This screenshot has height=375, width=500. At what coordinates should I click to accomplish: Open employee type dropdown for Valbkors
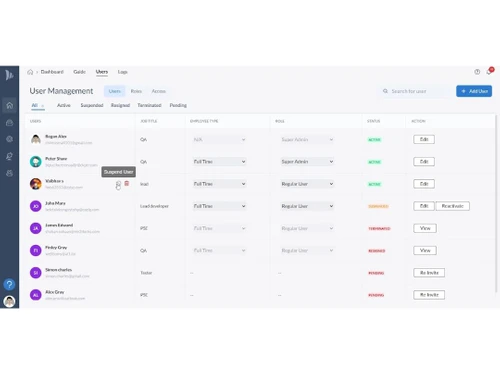click(x=219, y=184)
